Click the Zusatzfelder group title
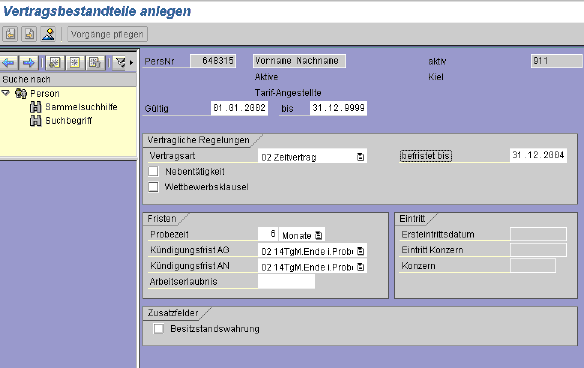The width and height of the screenshot is (584, 368). point(173,313)
